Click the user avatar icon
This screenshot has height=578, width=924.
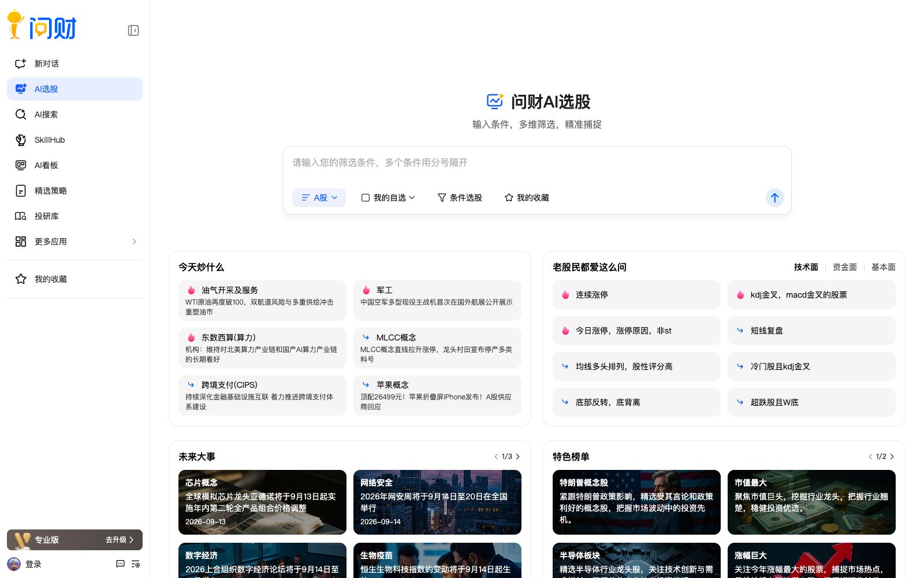pyautogui.click(x=14, y=564)
